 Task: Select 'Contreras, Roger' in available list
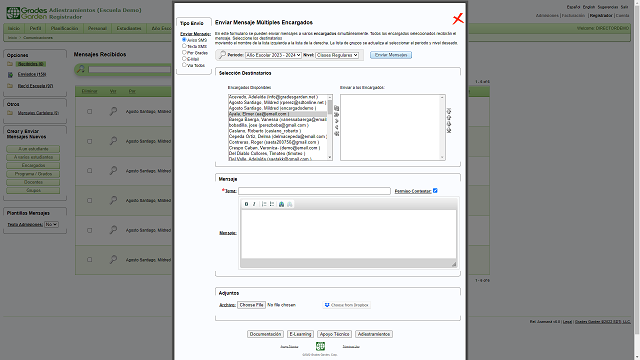(x=278, y=142)
